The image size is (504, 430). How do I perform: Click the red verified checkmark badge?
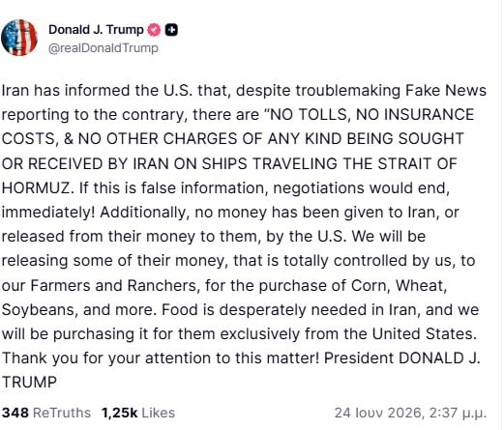[154, 30]
